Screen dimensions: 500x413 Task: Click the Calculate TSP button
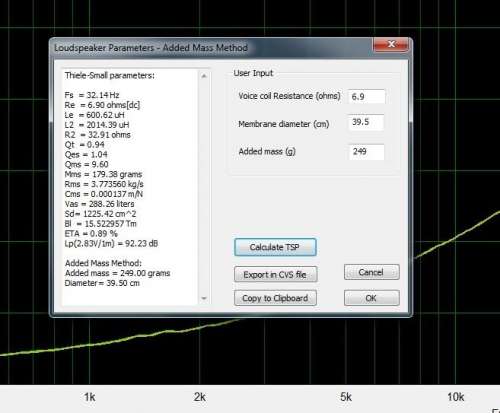point(275,247)
